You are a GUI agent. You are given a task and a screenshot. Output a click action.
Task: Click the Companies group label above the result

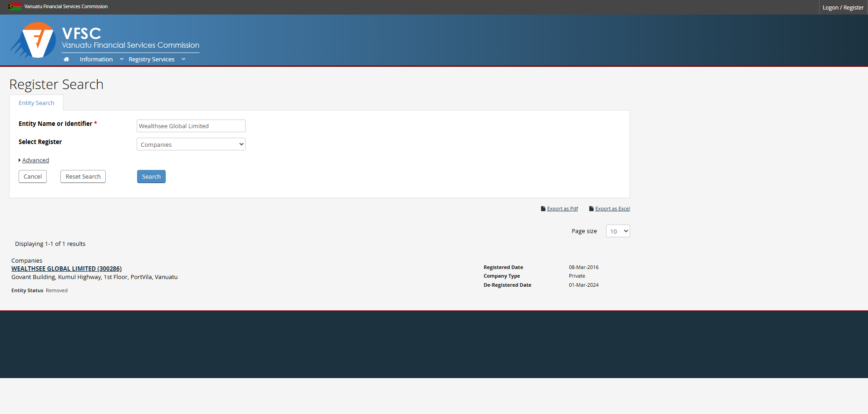[x=27, y=260]
